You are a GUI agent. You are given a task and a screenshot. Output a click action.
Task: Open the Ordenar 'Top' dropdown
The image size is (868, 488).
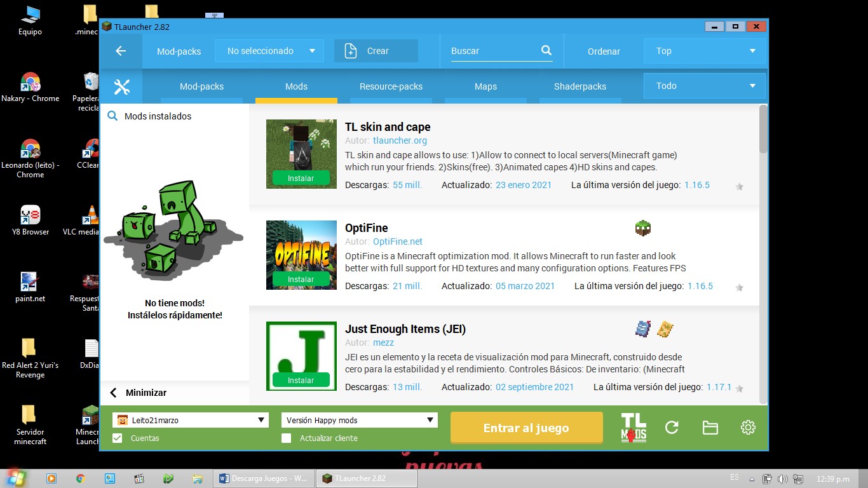705,51
